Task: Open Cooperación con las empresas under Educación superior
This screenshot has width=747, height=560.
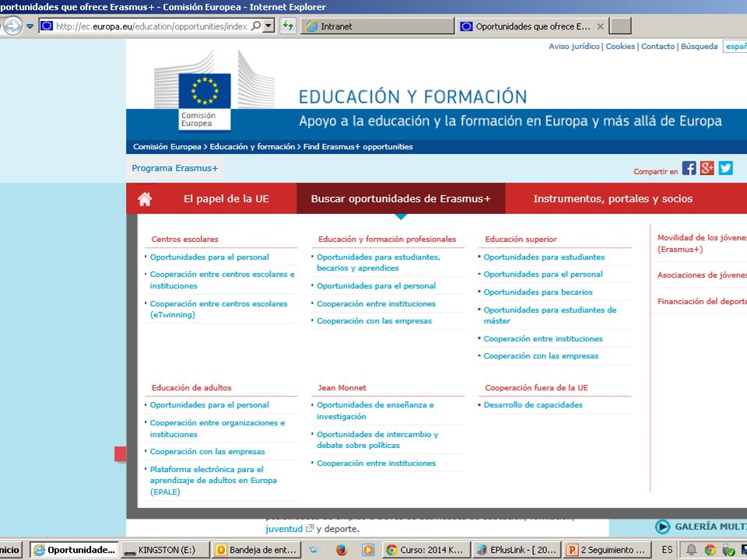Action: click(x=541, y=355)
